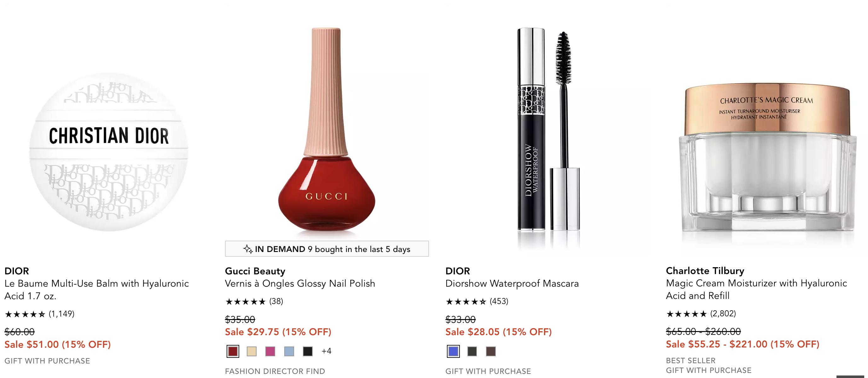The width and height of the screenshot is (868, 378).
Task: Click the IN DEMAND sparkle icon badge
Action: click(248, 249)
